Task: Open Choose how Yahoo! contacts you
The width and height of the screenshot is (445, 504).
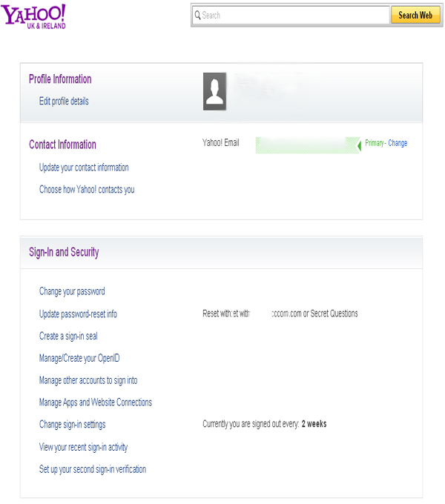Action: click(x=87, y=190)
